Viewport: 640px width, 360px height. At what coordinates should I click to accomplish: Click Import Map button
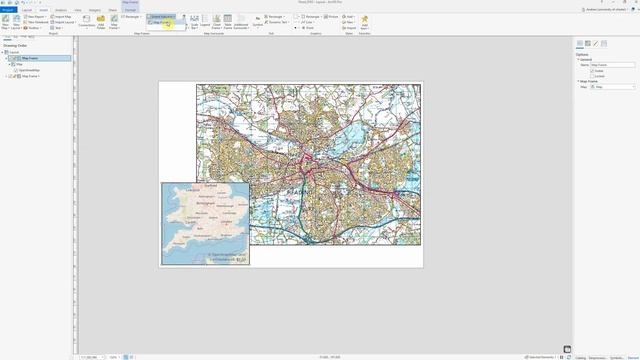(61, 17)
